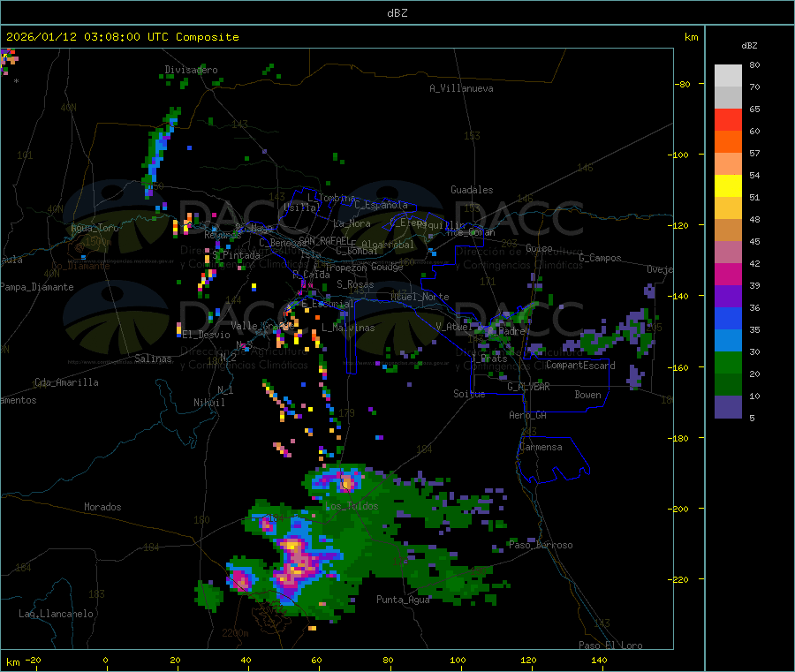Click the 0 km bottom axis tick label

[105, 660]
